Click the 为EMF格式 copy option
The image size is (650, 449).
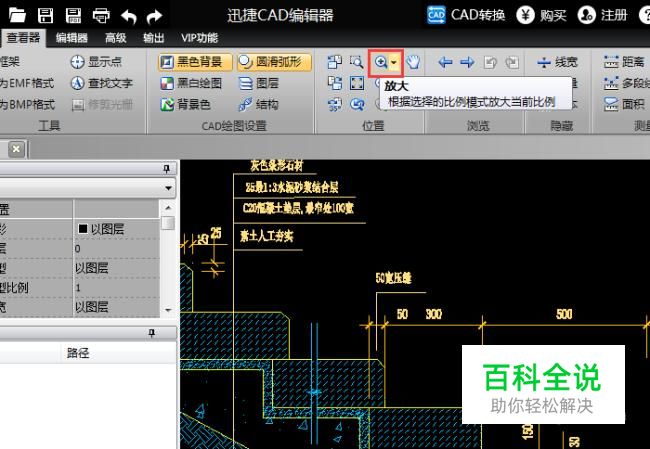(x=27, y=83)
